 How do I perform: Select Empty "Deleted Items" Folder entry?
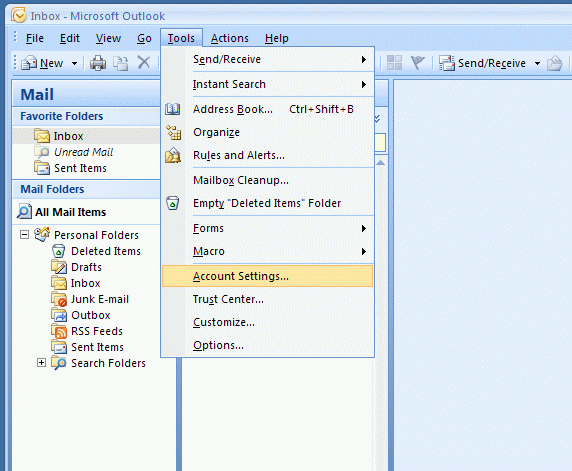click(x=268, y=203)
